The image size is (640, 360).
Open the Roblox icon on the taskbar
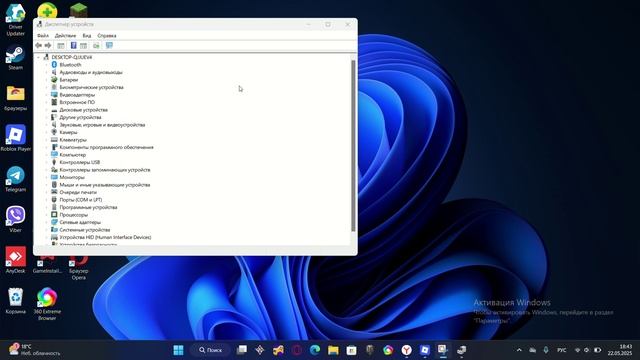[425, 350]
